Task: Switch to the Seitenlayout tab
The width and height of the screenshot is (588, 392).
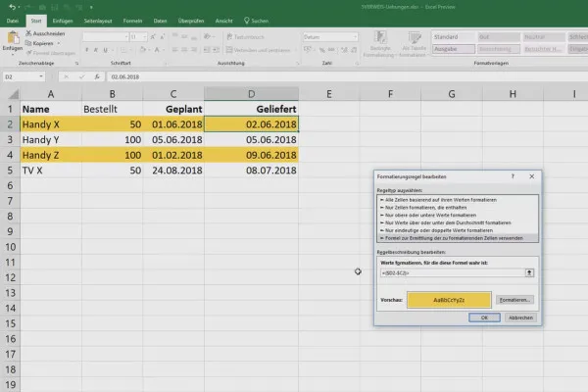Action: tap(98, 21)
